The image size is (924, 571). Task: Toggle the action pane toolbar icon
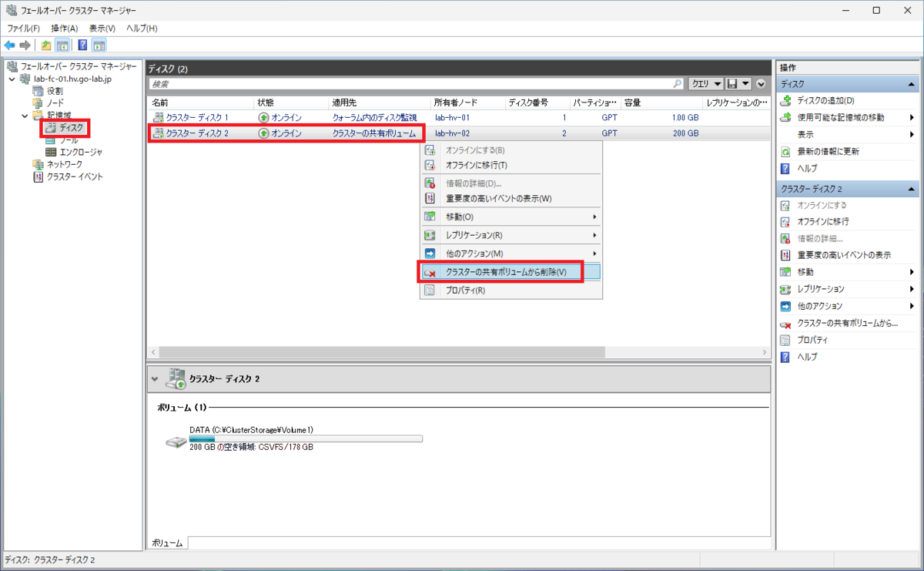pyautogui.click(x=99, y=45)
